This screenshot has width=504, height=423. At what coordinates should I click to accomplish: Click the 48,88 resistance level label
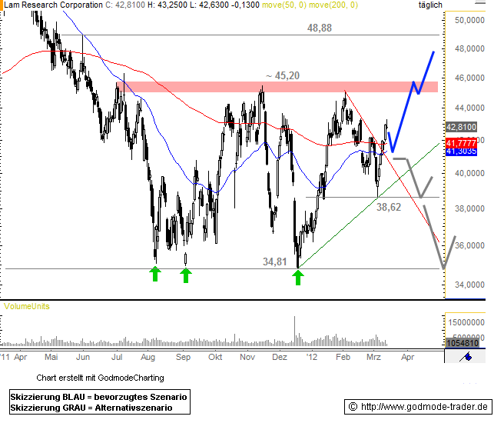click(x=319, y=27)
